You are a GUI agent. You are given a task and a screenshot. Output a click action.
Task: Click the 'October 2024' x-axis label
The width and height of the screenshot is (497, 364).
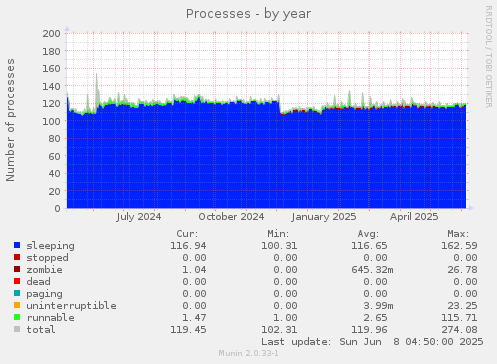(231, 217)
